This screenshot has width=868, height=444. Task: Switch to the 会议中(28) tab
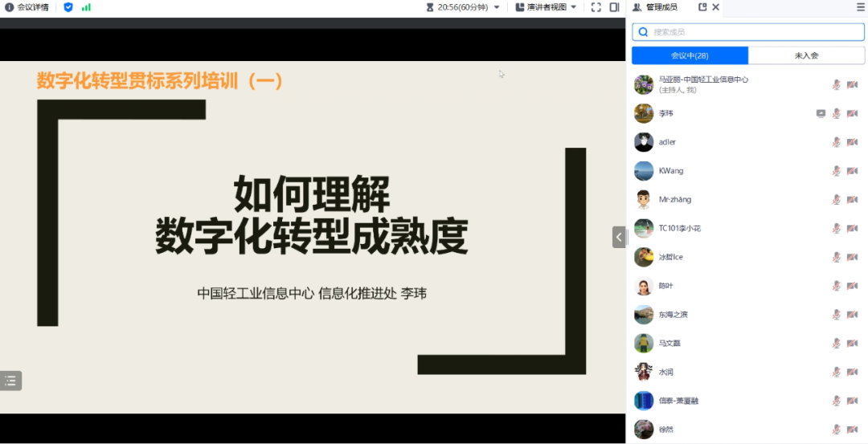[690, 55]
